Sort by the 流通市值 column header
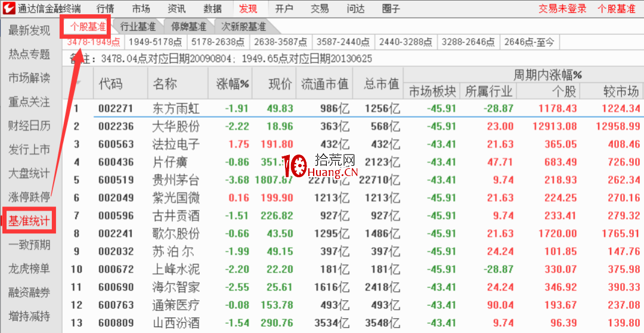Screen dimensions: 644x333 coord(324,84)
